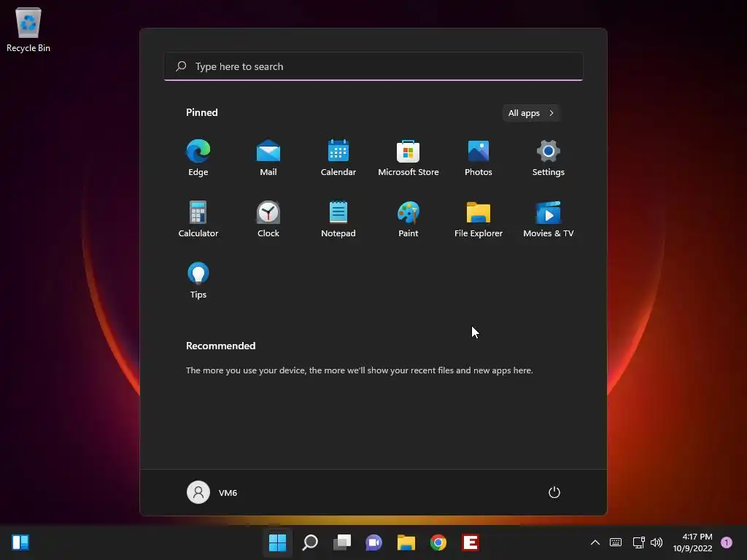This screenshot has height=560, width=747.
Task: Toggle the Start button on the taskbar
Action: tap(277, 542)
